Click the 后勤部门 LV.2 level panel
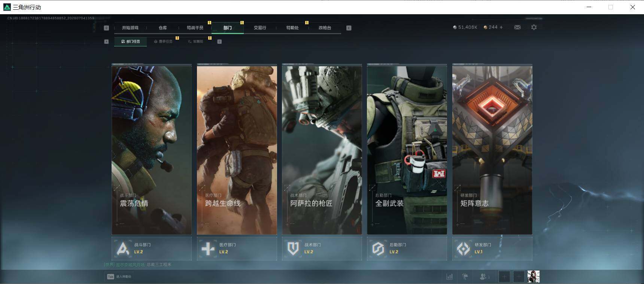The width and height of the screenshot is (644, 284). point(407,248)
